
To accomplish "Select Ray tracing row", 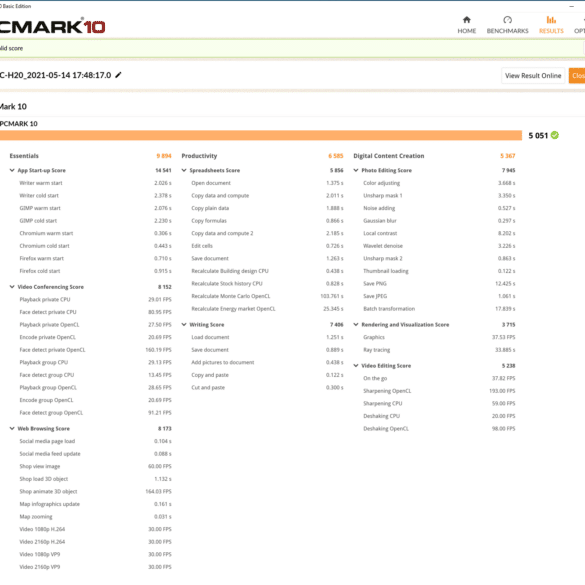I will click(x=439, y=350).
